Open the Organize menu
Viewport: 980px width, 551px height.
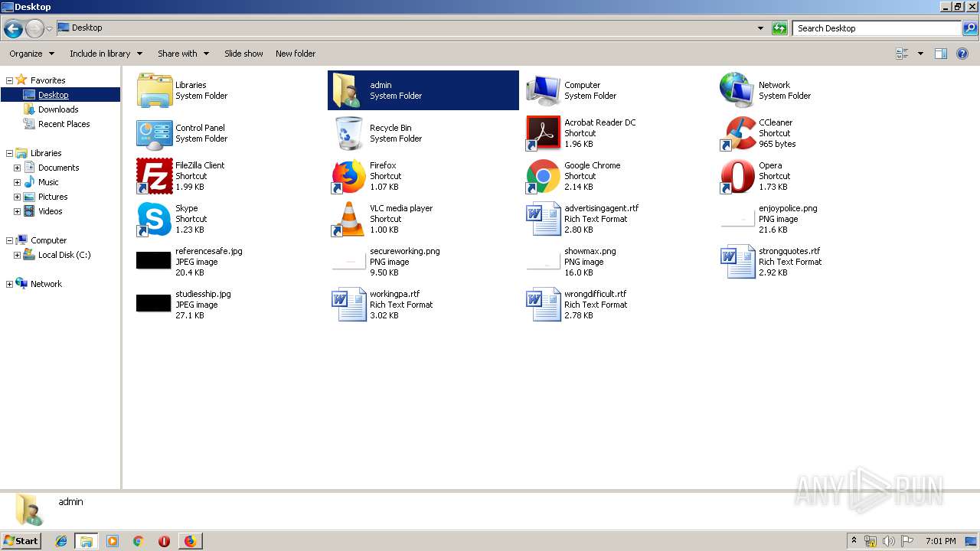pos(31,54)
